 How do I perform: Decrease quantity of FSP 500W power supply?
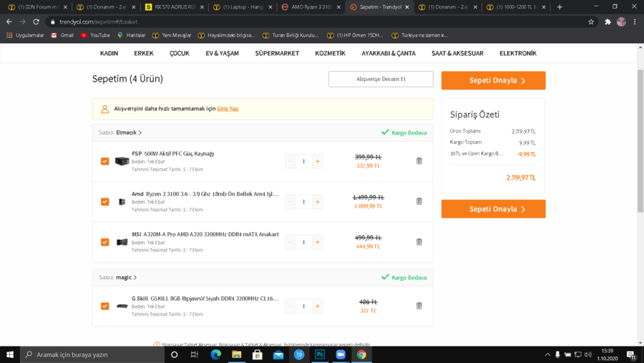click(290, 161)
